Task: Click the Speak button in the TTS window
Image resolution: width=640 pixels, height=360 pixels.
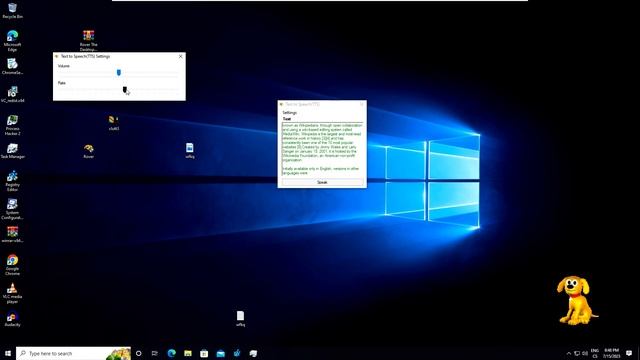Action: coord(322,182)
